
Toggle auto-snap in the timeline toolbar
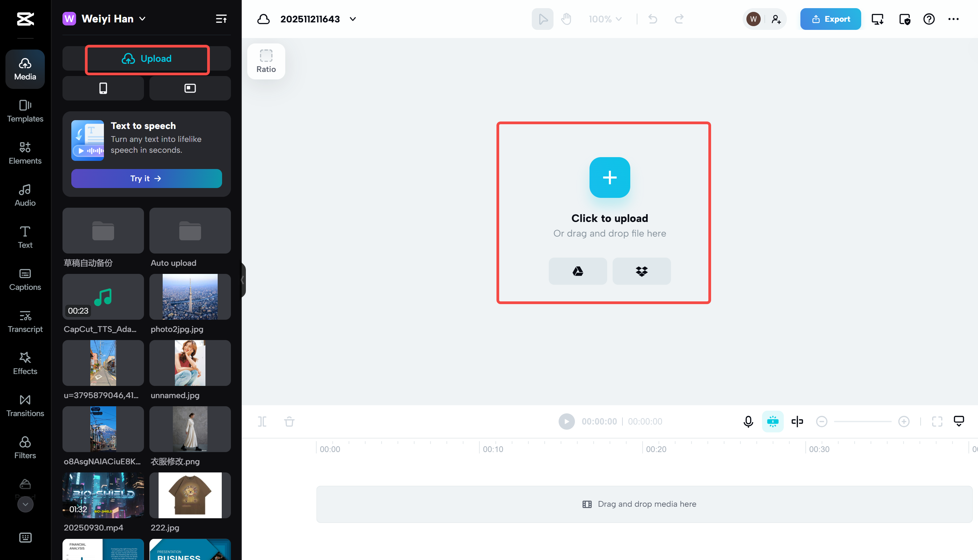point(773,421)
